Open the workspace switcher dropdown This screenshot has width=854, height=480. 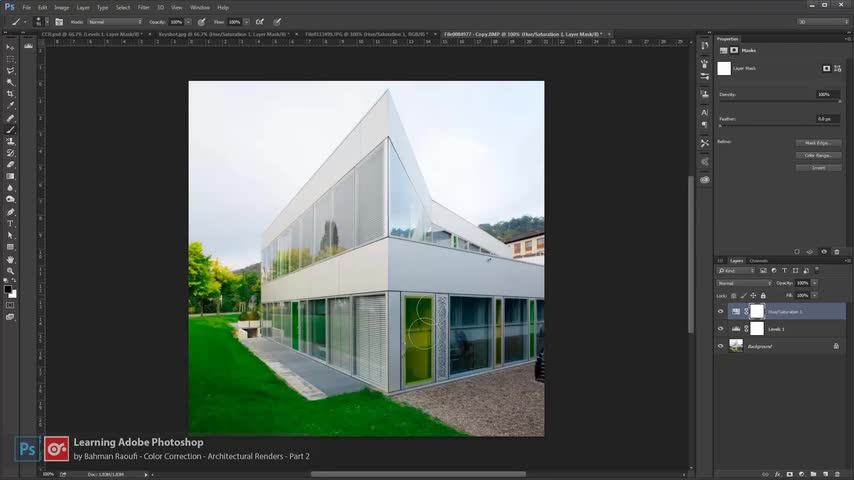pyautogui.click(x=823, y=22)
